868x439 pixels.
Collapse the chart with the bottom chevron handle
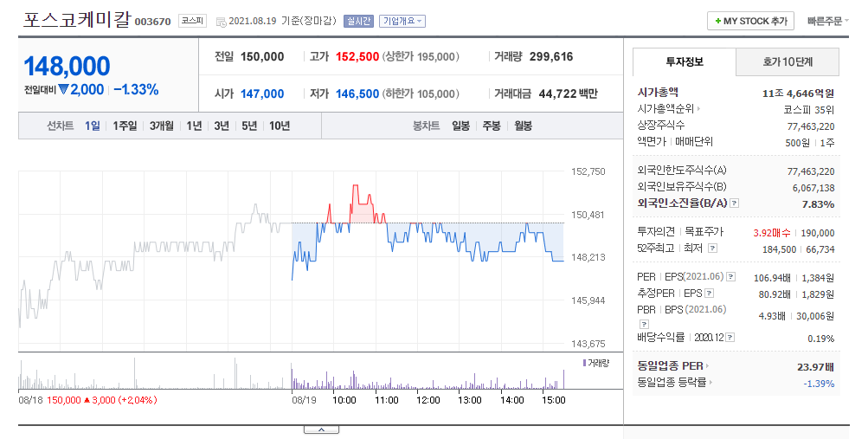pyautogui.click(x=321, y=429)
